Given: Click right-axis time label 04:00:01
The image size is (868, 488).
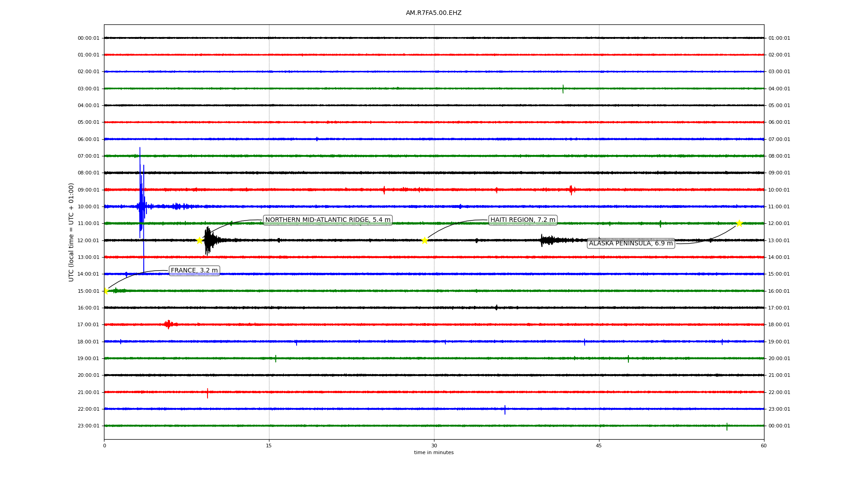Looking at the screenshot, I should [x=779, y=89].
